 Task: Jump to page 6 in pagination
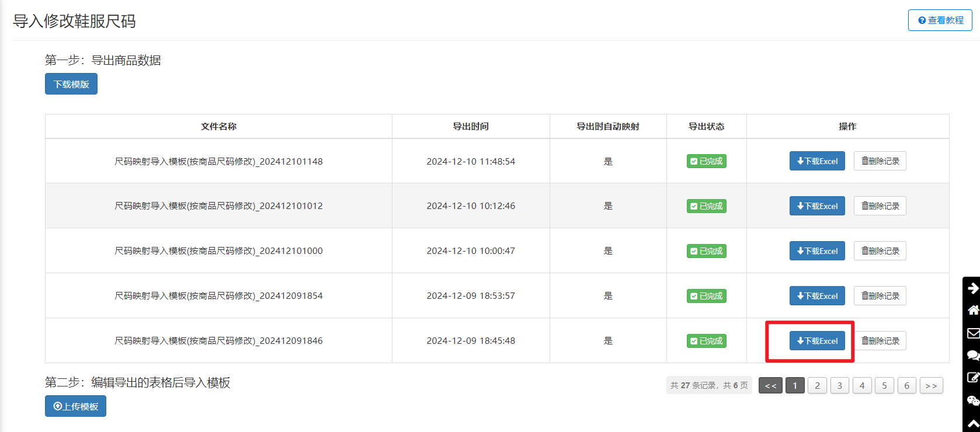click(x=906, y=386)
